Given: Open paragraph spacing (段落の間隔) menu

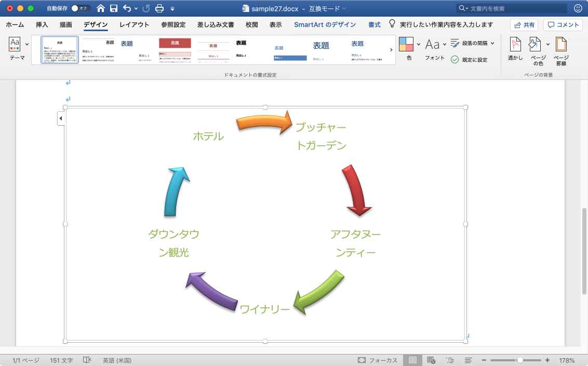Looking at the screenshot, I should (472, 44).
